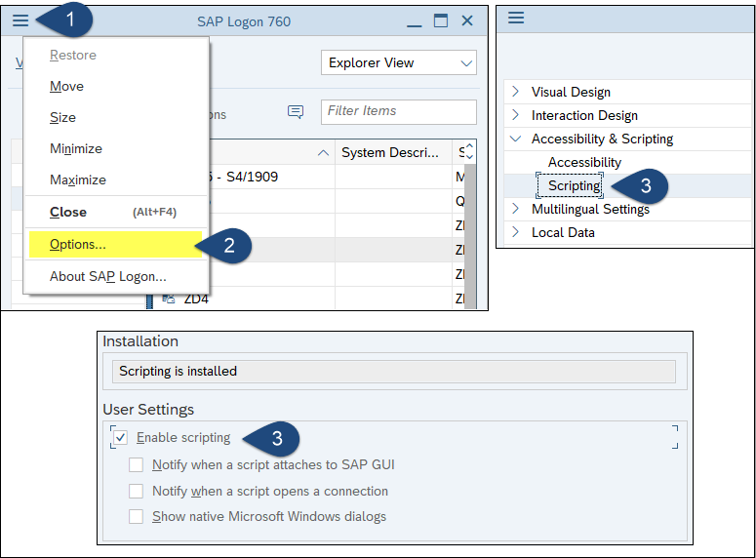The width and height of the screenshot is (756, 558).
Task: Click the connections list vertical scrollbar
Action: click(469, 236)
